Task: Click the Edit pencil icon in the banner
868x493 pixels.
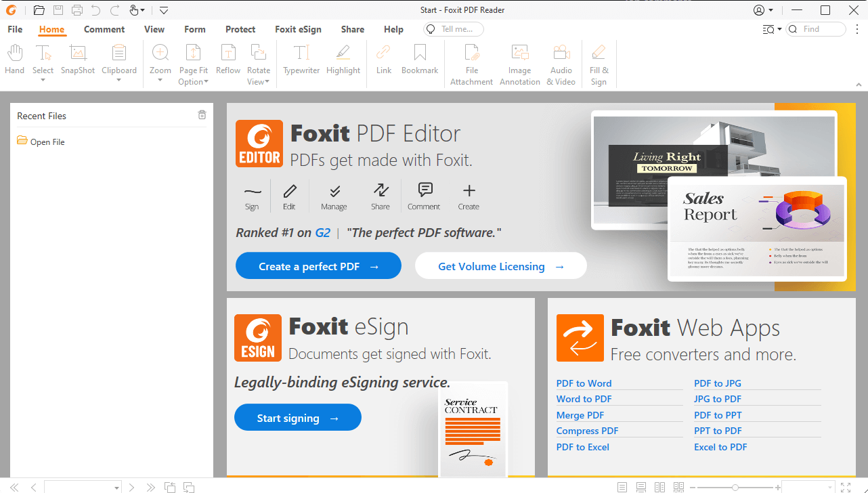Action: (290, 191)
